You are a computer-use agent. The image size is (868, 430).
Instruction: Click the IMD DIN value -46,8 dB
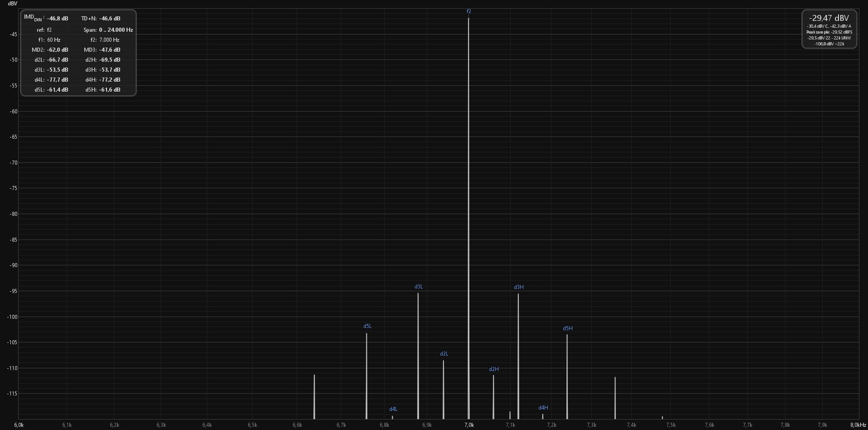[58, 19]
